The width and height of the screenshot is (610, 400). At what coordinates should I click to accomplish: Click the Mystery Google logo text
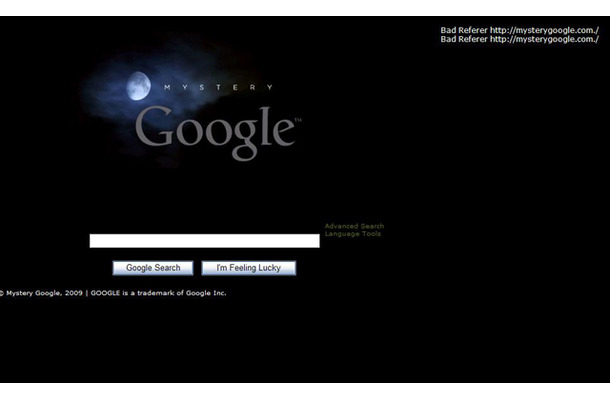tap(218, 132)
